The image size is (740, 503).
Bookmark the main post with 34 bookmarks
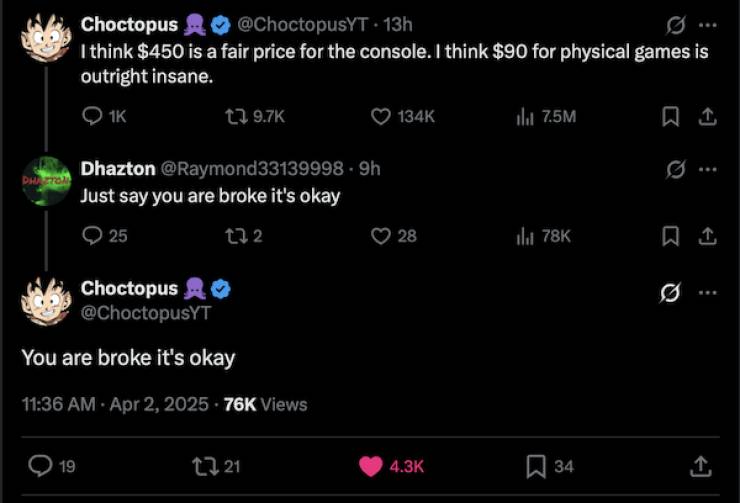pyautogui.click(x=536, y=466)
